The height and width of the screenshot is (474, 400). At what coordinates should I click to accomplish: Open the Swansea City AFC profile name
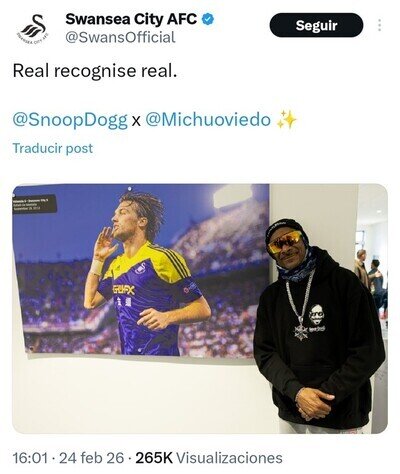[x=131, y=19]
